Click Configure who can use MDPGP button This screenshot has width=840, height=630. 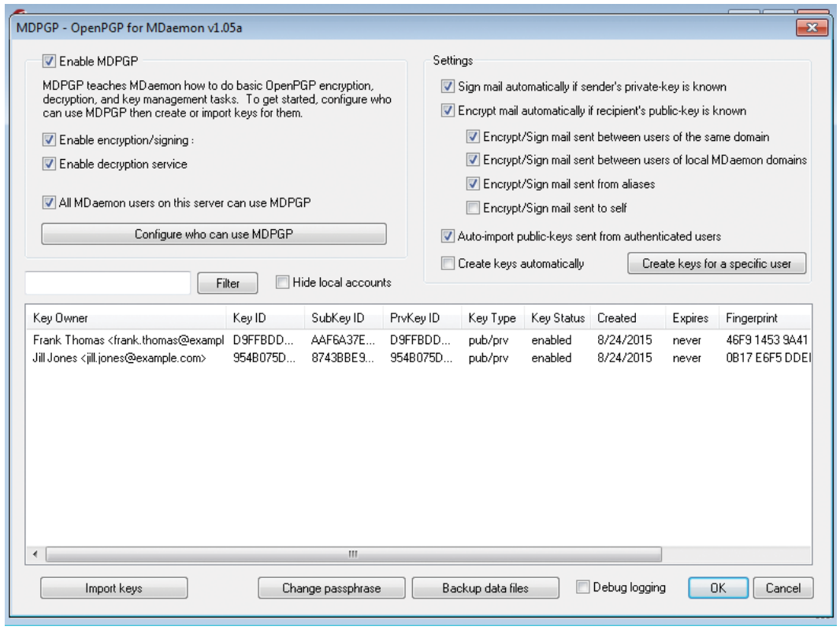[x=214, y=234]
